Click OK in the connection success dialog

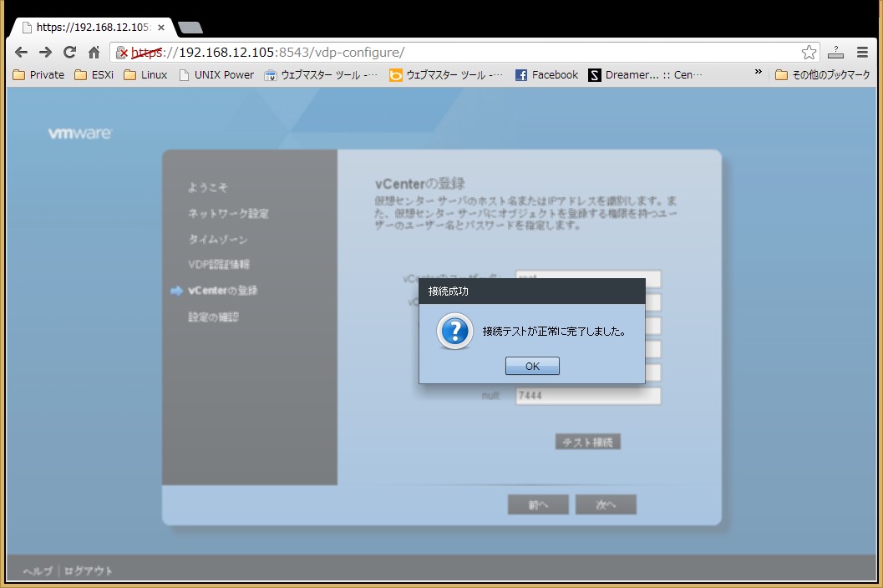[x=532, y=366]
